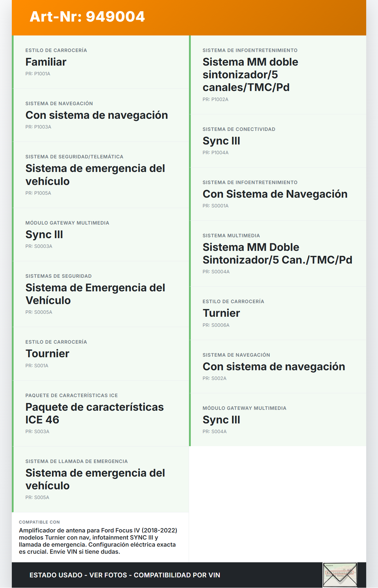This screenshot has width=378, height=588.
Task: Click the Estado Usado footer banner text
Action: 125,575
